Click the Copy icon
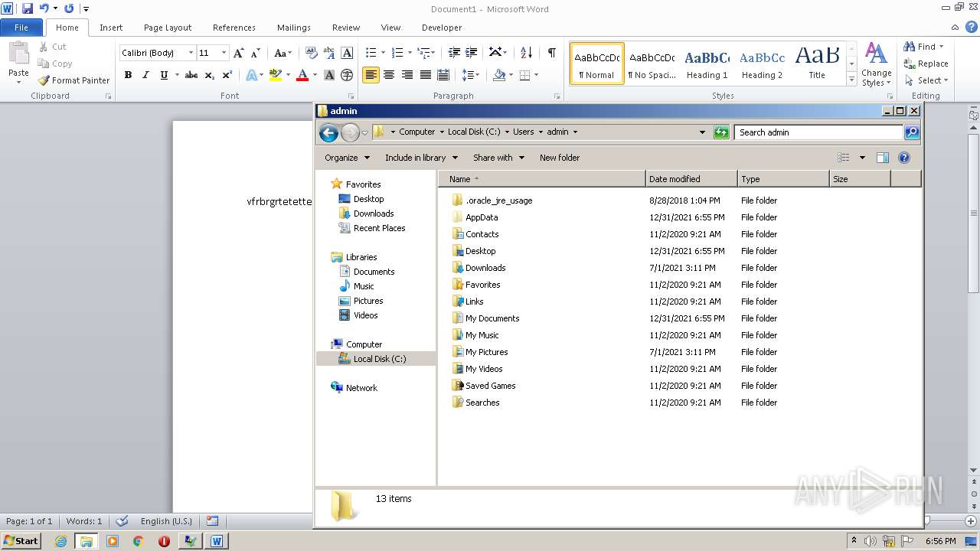980x551 pixels. click(43, 64)
